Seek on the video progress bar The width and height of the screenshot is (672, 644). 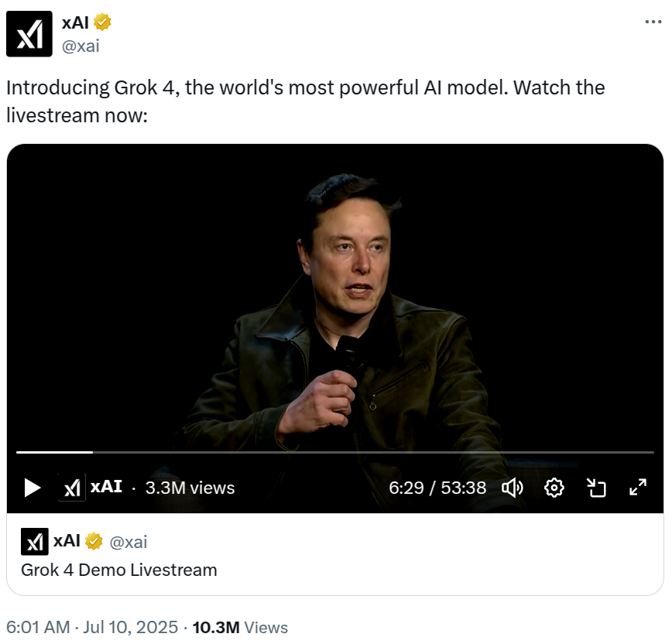(x=334, y=452)
